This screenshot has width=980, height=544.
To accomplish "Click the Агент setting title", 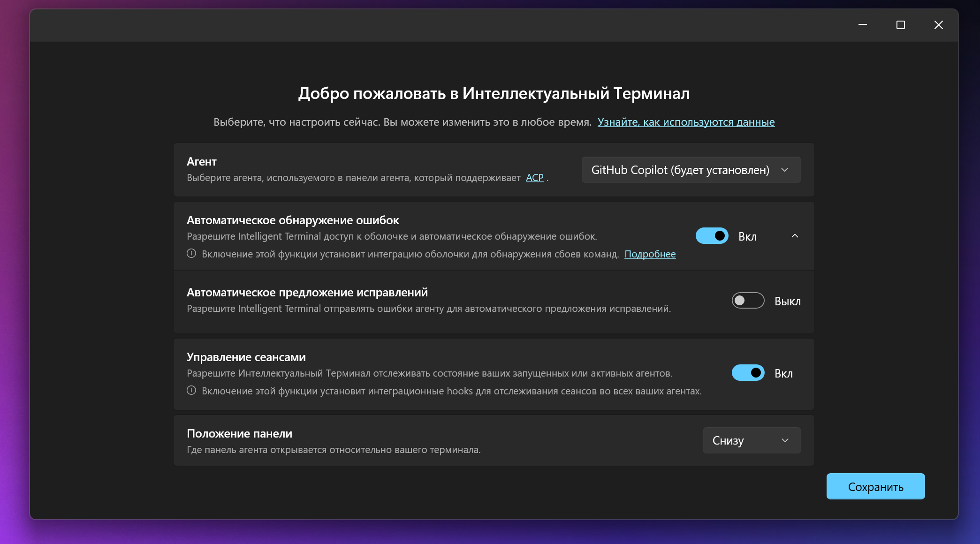I will pyautogui.click(x=202, y=162).
